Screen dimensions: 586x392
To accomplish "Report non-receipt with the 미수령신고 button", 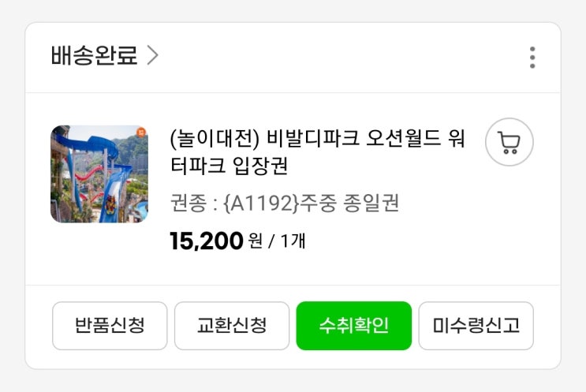I will [476, 325].
